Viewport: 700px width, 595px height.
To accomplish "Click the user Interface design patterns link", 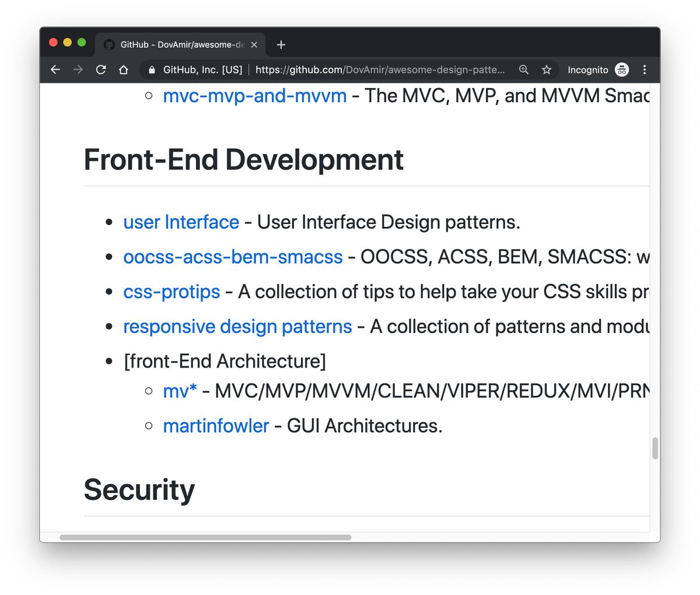I will pos(181,222).
